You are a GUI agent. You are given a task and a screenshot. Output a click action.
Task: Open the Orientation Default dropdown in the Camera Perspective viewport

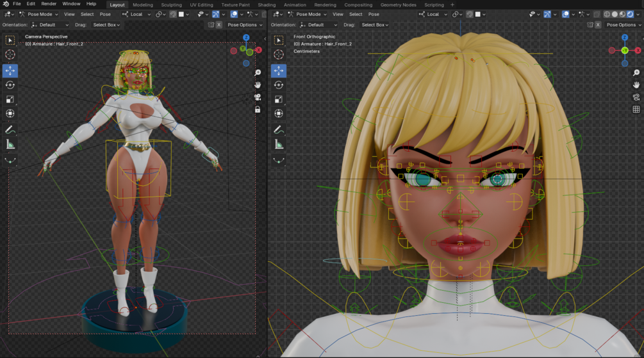(49, 24)
